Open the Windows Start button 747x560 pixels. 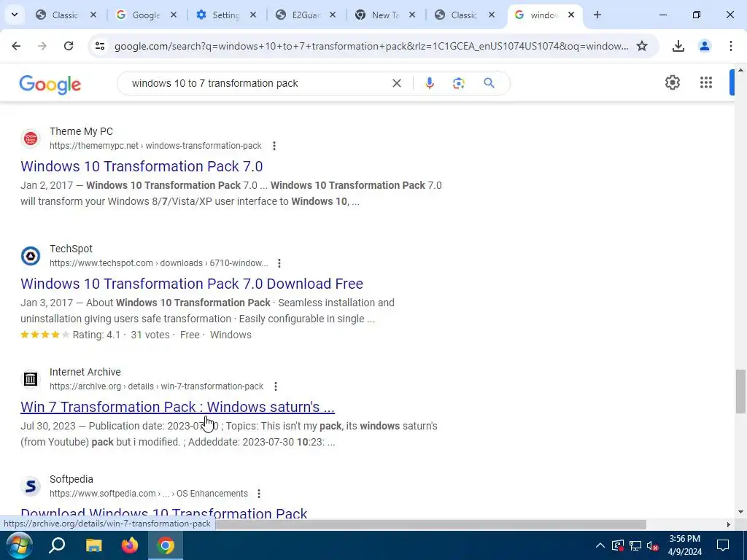tap(19, 545)
